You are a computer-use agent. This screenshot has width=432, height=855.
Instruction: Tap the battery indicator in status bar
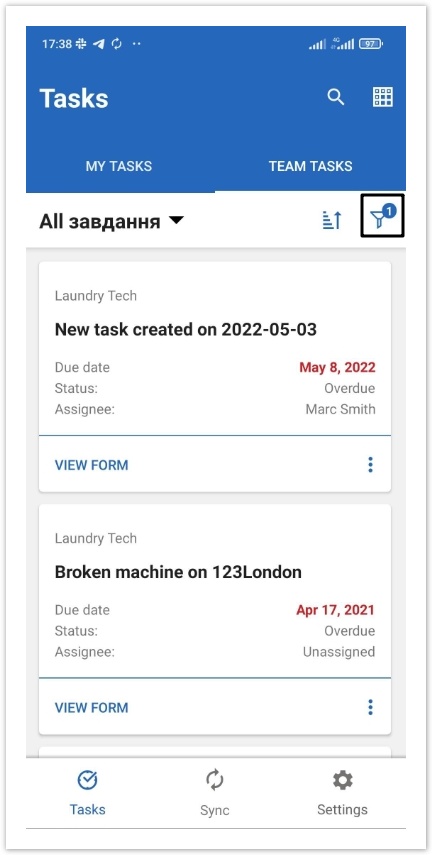(x=371, y=44)
